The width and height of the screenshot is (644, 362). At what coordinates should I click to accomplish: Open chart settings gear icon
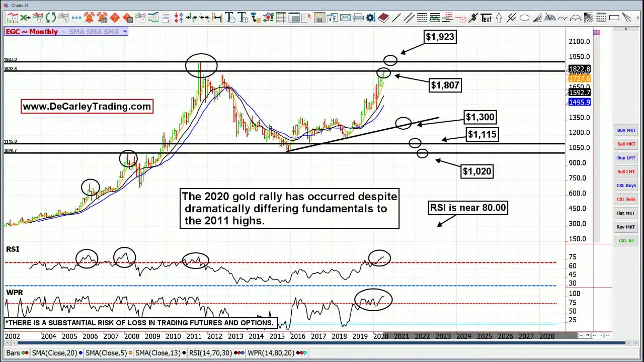370,18
